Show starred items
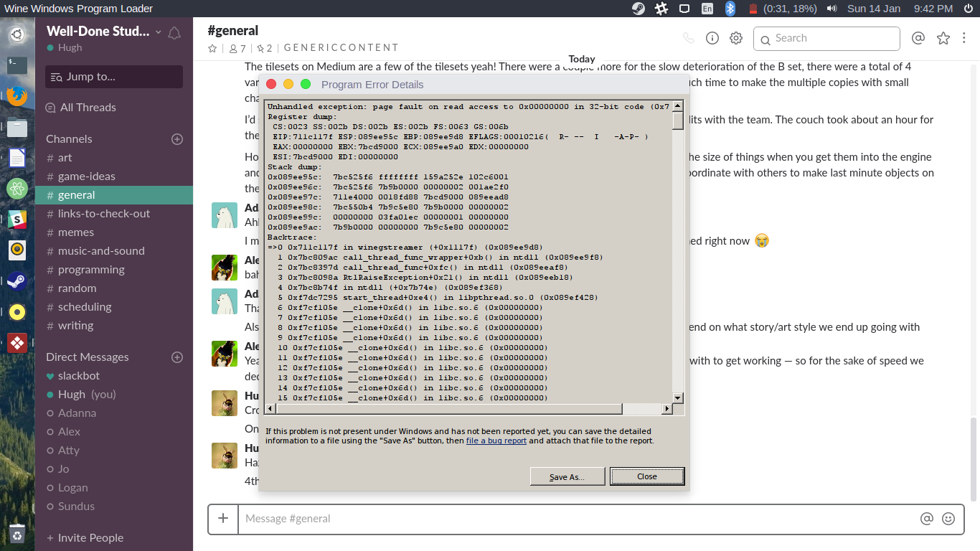 coord(943,38)
